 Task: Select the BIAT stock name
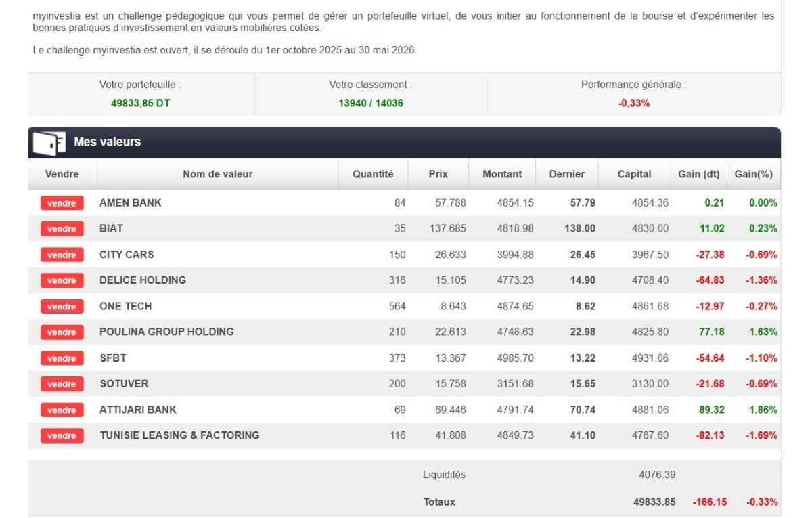point(111,229)
